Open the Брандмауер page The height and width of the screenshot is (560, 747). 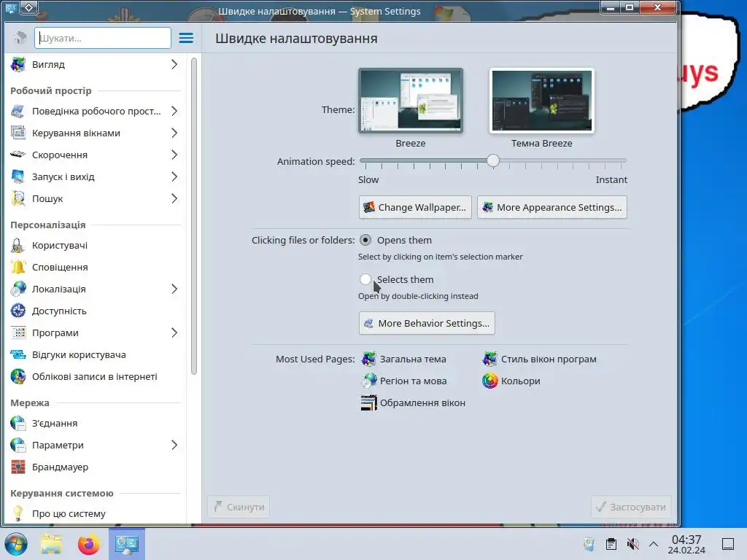(96, 467)
